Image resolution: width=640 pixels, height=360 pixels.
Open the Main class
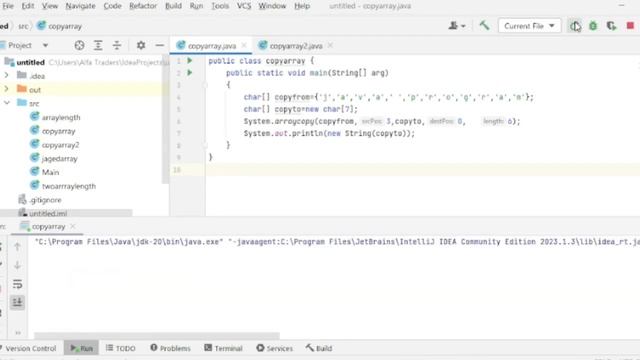(x=50, y=172)
